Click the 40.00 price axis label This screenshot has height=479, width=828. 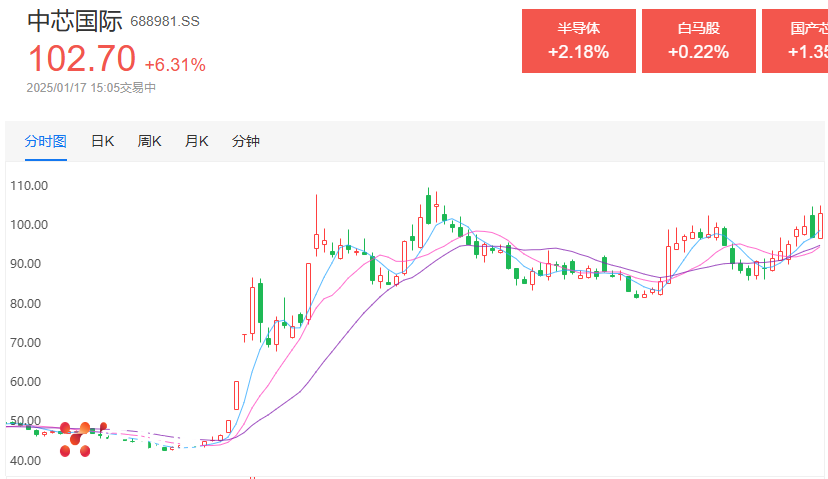(x=25, y=461)
